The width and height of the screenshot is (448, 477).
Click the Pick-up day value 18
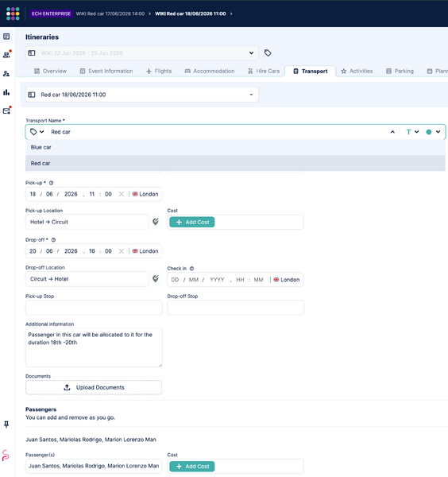coord(33,194)
